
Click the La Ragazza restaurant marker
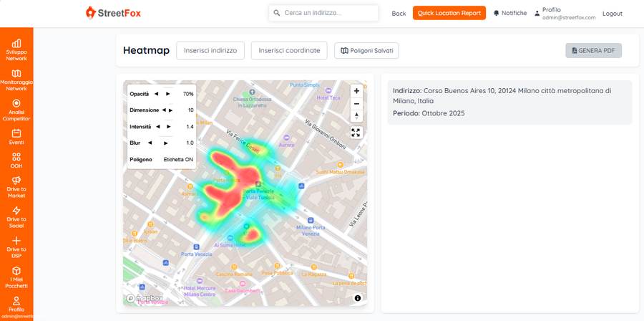[313, 267]
